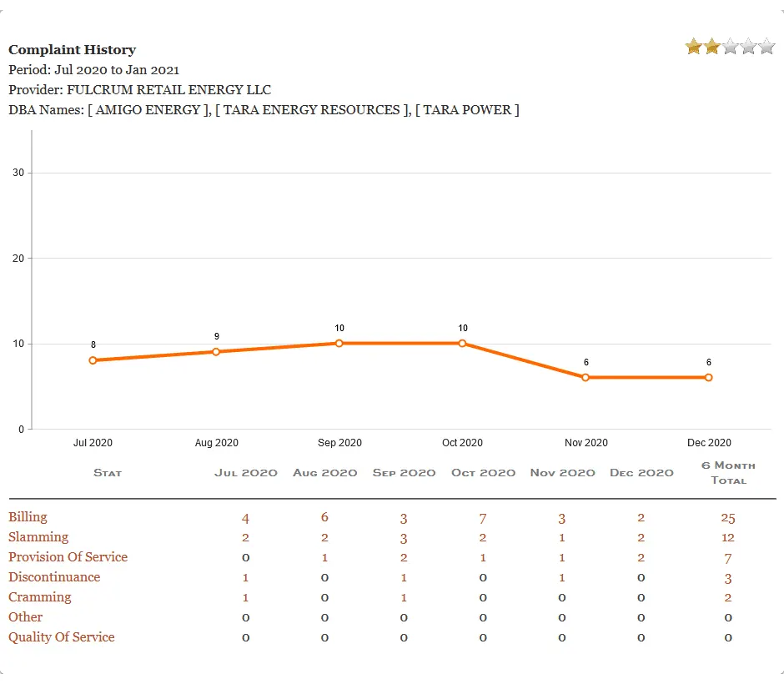The height and width of the screenshot is (684, 784).
Task: Select the Dec 2020 data point showing 6
Action: point(709,377)
